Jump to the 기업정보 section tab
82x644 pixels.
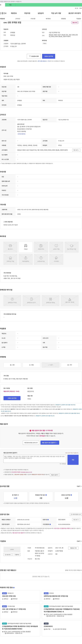coord(78,19)
